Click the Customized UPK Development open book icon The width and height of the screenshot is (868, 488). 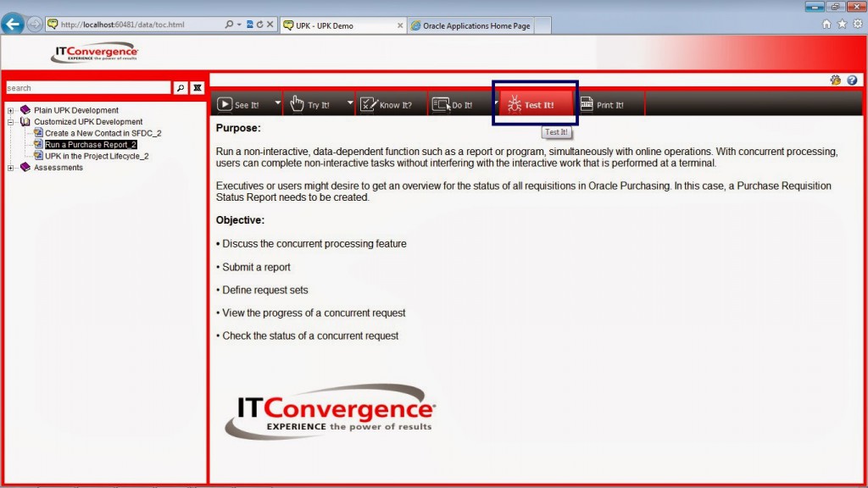tap(25, 121)
